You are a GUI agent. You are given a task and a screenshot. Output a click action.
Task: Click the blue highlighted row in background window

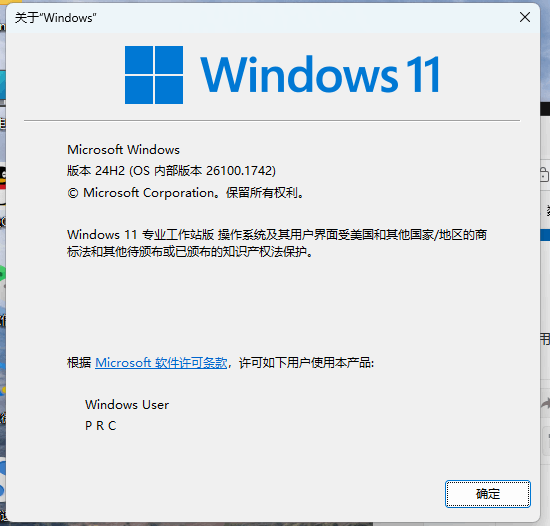click(545, 235)
